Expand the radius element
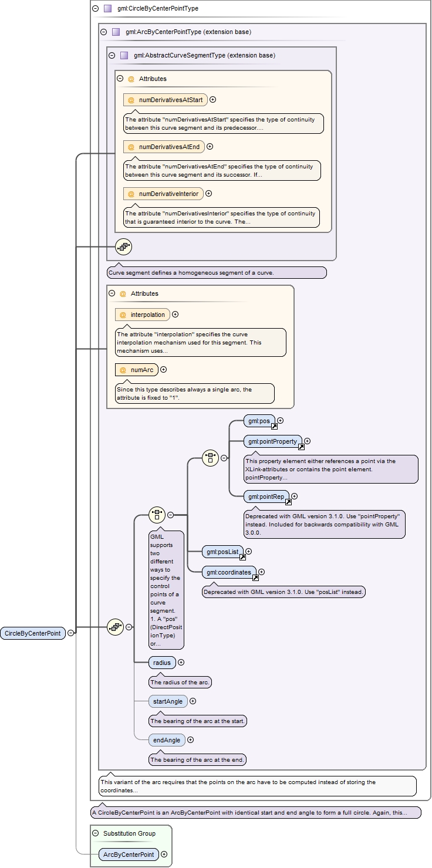The width and height of the screenshot is (432, 868). 181,663
